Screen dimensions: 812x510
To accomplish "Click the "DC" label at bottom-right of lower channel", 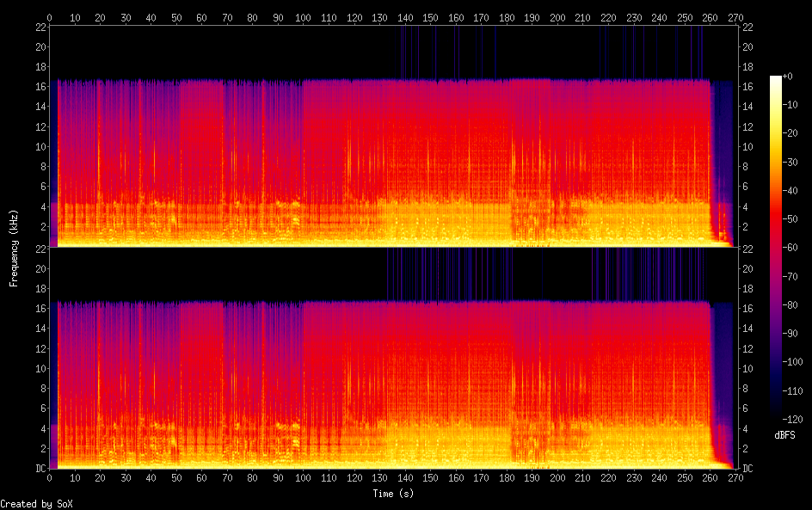I will click(x=747, y=469).
